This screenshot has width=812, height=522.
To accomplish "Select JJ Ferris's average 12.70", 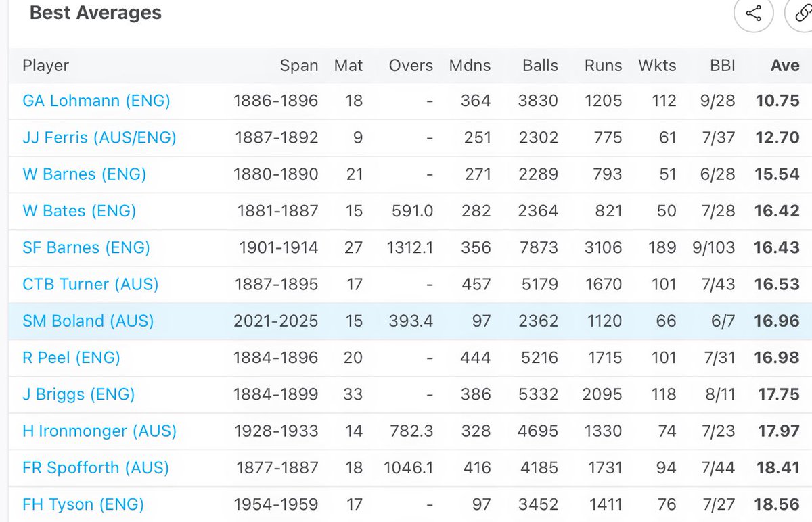I will pos(777,138).
